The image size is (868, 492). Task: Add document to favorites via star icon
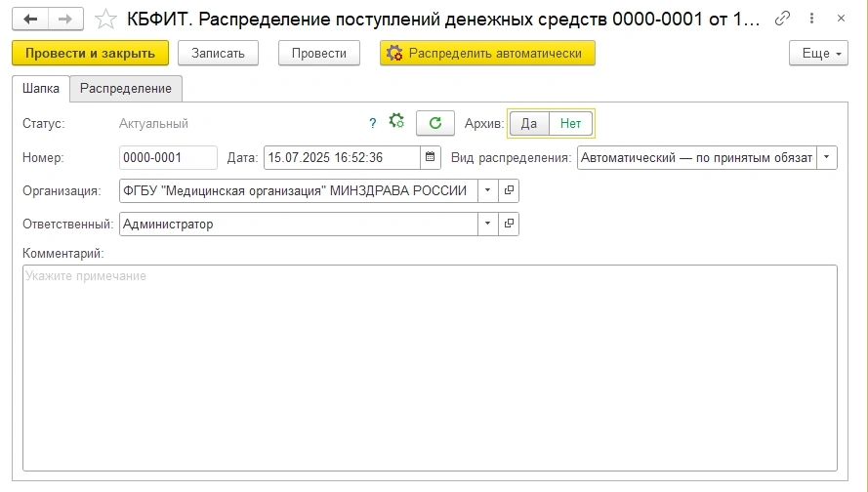tap(105, 20)
